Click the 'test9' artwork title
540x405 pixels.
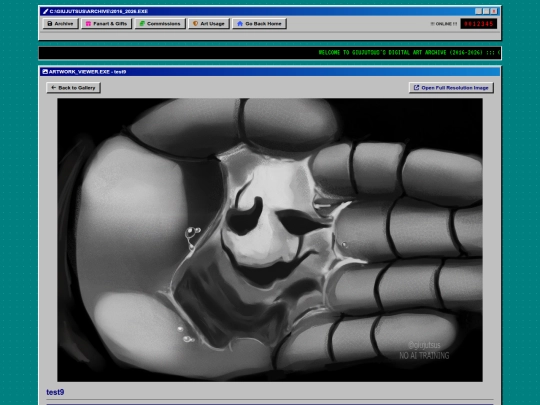[x=55, y=392]
